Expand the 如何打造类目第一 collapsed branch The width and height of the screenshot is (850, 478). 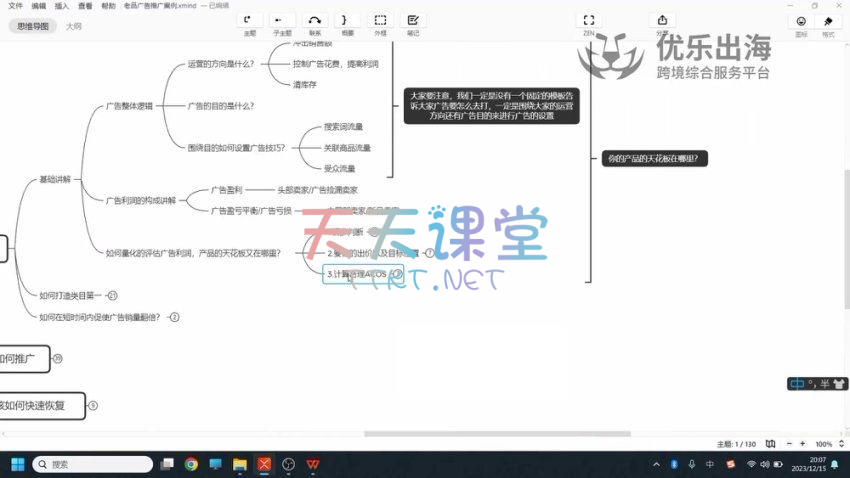113,296
